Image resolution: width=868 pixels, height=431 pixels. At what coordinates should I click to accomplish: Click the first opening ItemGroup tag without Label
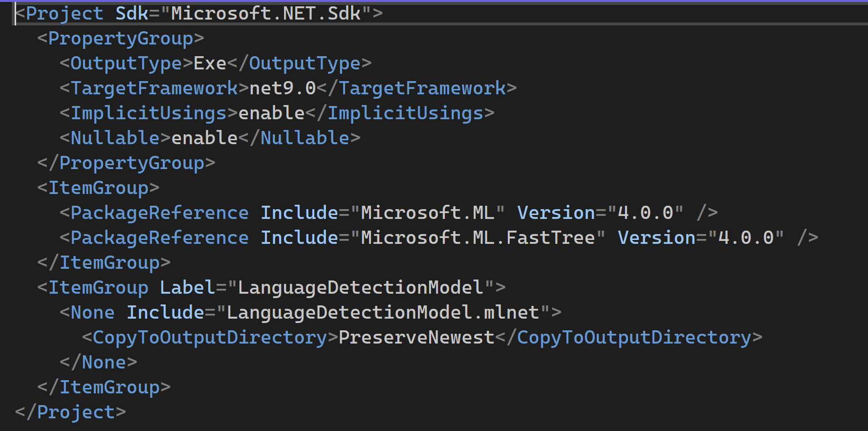pyautogui.click(x=98, y=188)
